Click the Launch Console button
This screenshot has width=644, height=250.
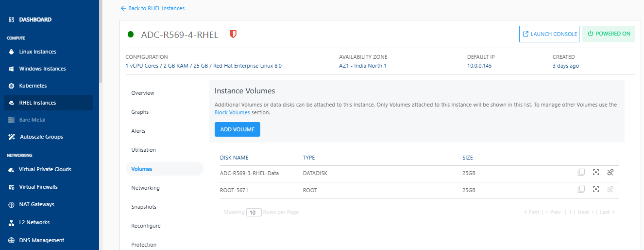tap(549, 34)
